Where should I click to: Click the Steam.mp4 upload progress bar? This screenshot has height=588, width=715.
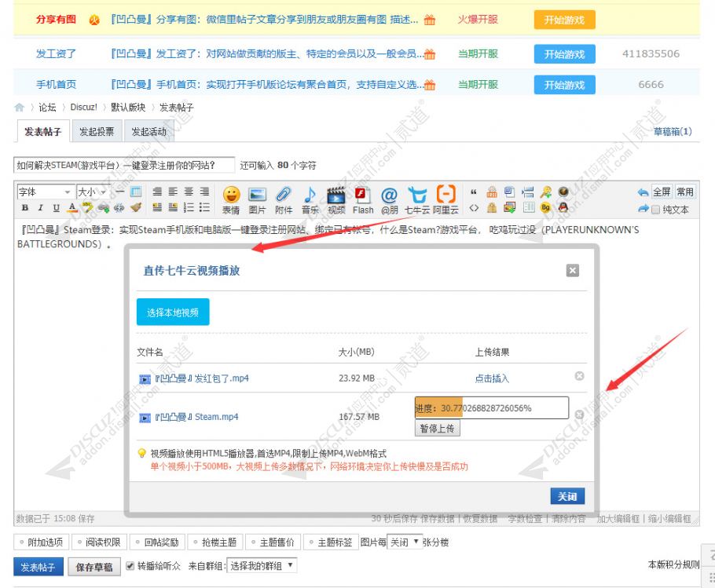pos(492,408)
